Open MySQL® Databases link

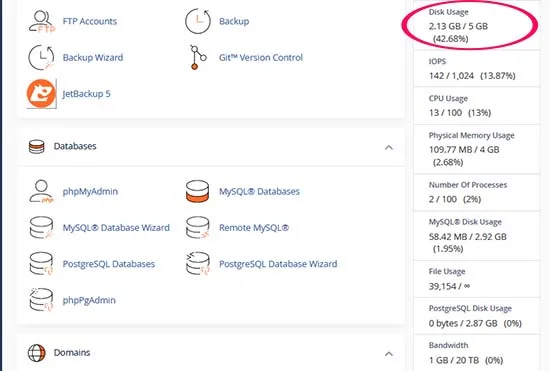pos(260,191)
